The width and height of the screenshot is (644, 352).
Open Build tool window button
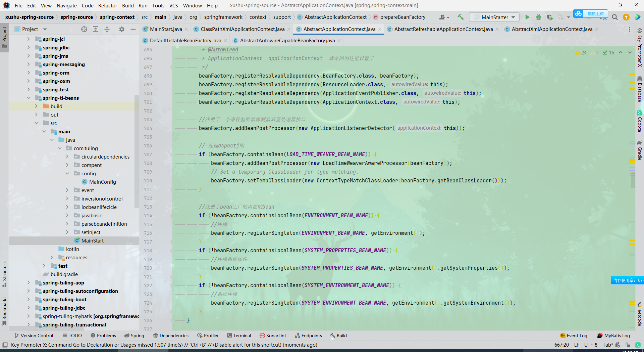pos(338,336)
